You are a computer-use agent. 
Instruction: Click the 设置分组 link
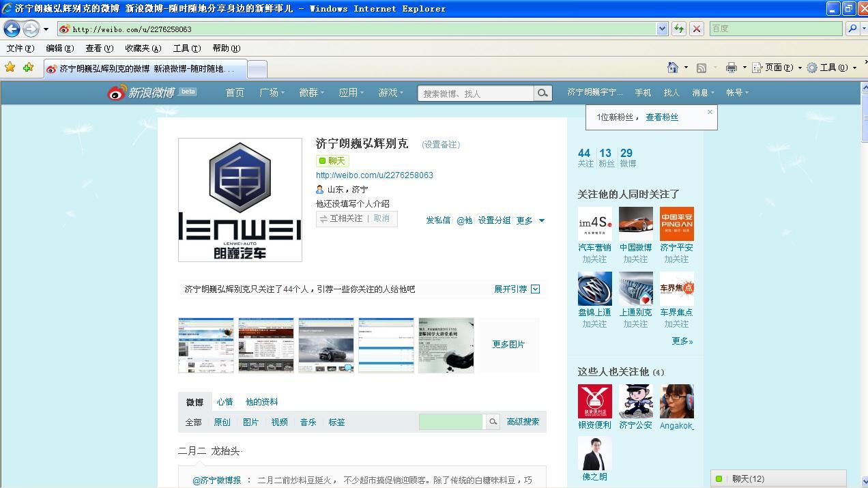(494, 220)
